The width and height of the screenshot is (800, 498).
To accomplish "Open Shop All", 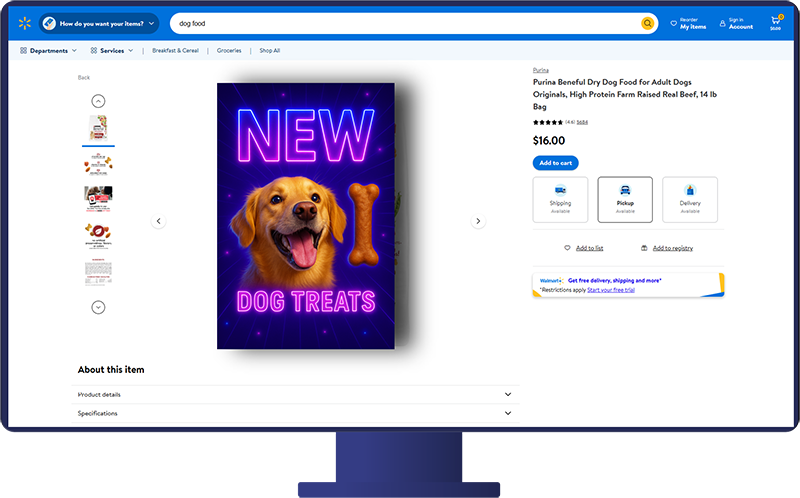I will (x=269, y=51).
